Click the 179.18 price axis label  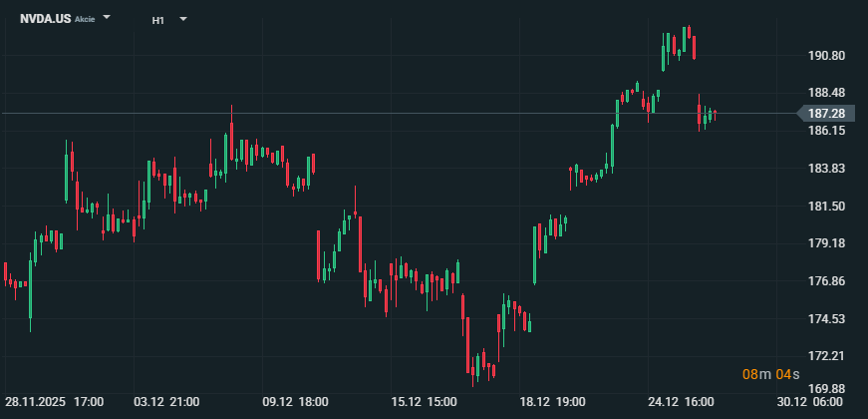pos(827,243)
